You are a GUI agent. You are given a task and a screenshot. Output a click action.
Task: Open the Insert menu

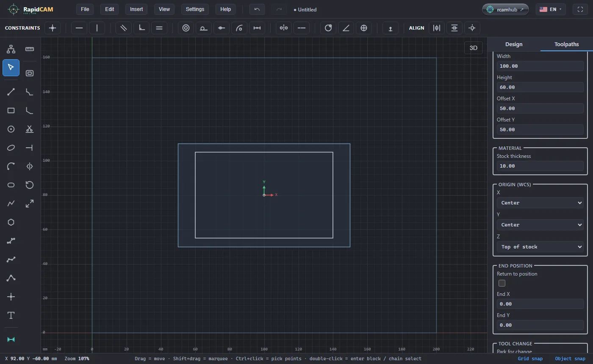click(x=136, y=9)
